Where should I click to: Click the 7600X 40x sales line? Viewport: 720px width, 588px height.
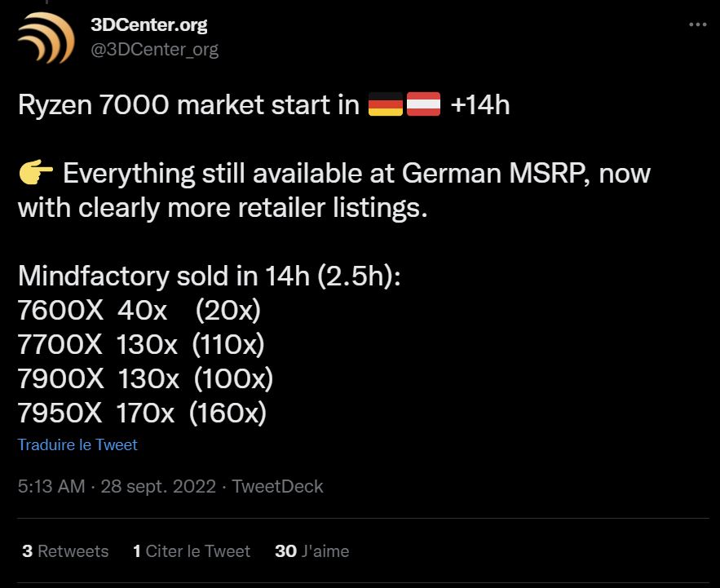(x=139, y=310)
